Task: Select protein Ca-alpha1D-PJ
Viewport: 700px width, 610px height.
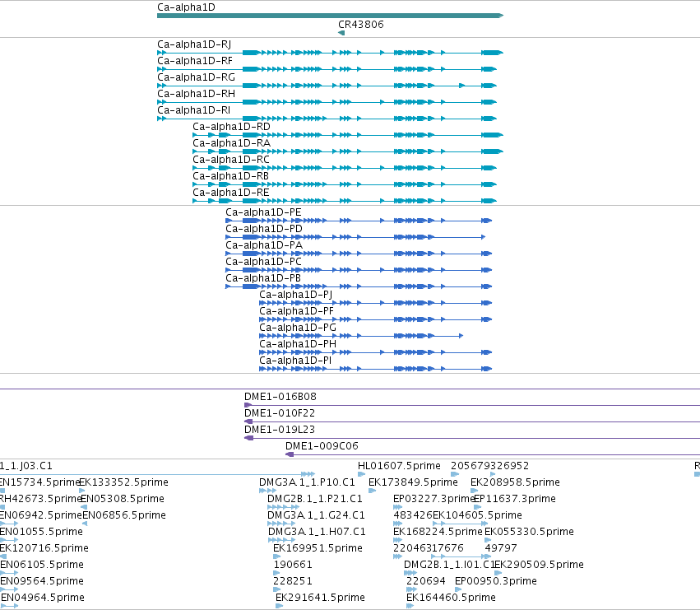Action: [x=295, y=295]
